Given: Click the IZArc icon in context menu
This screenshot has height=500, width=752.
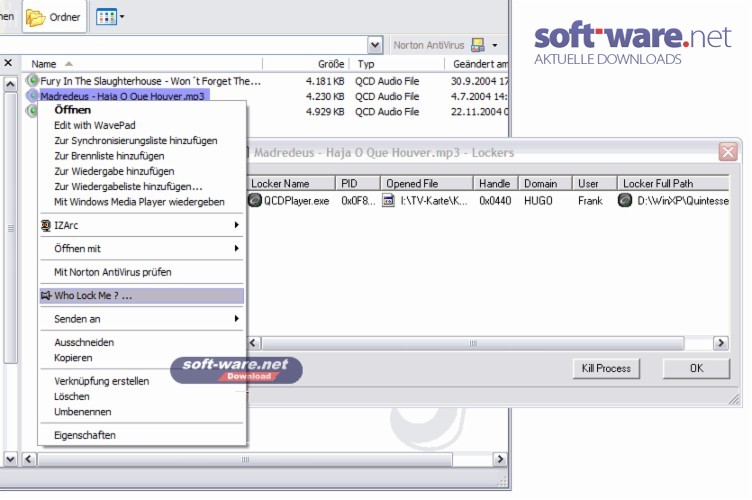Looking at the screenshot, I should 46,225.
